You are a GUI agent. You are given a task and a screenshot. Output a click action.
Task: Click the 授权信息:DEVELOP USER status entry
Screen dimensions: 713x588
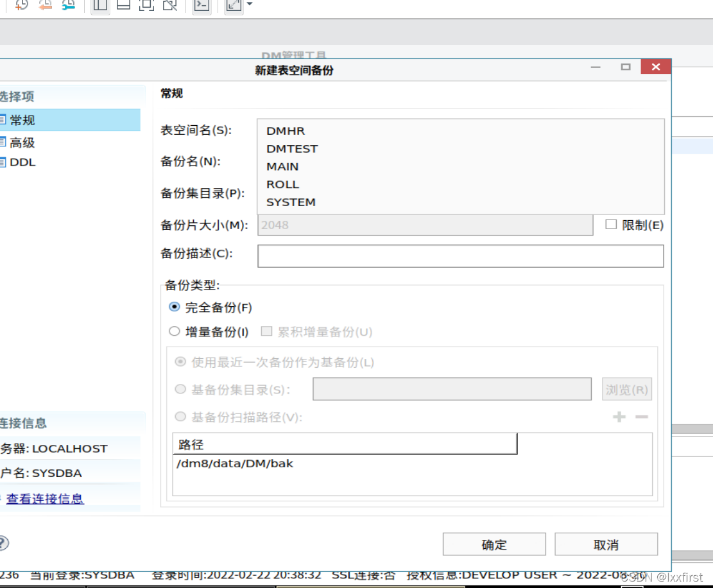[526, 575]
